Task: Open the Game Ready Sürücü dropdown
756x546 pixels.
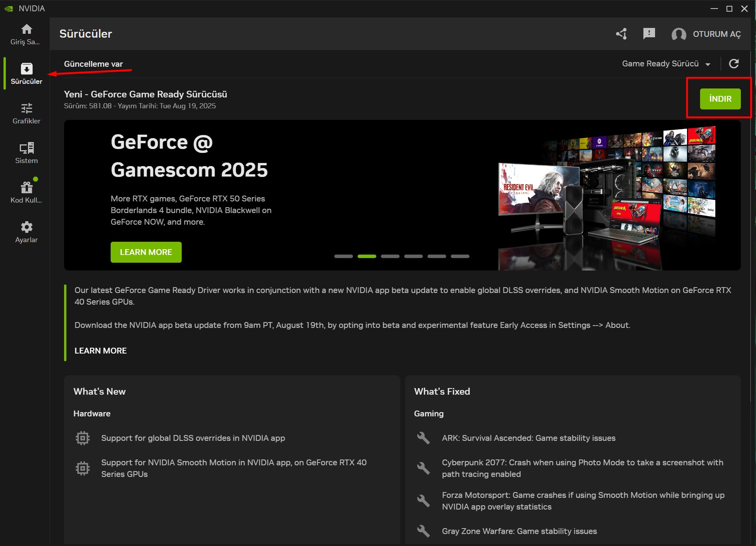Action: click(663, 64)
